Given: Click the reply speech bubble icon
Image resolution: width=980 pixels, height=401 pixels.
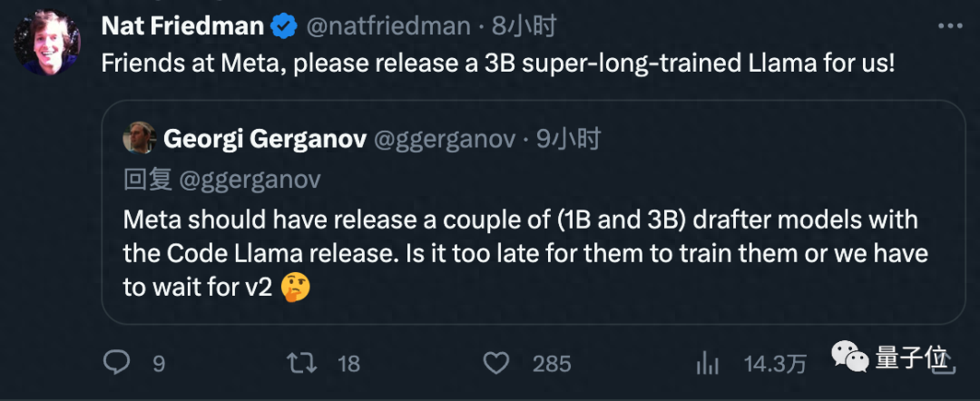Looking at the screenshot, I should (118, 363).
